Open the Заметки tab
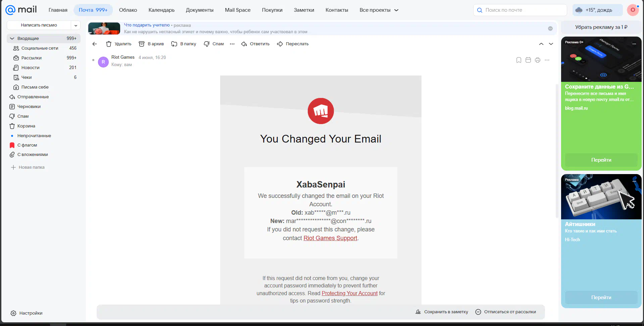644x326 pixels. click(x=304, y=10)
